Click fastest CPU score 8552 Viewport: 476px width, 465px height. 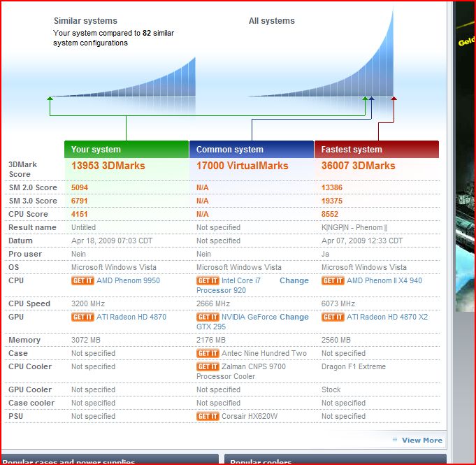[330, 214]
